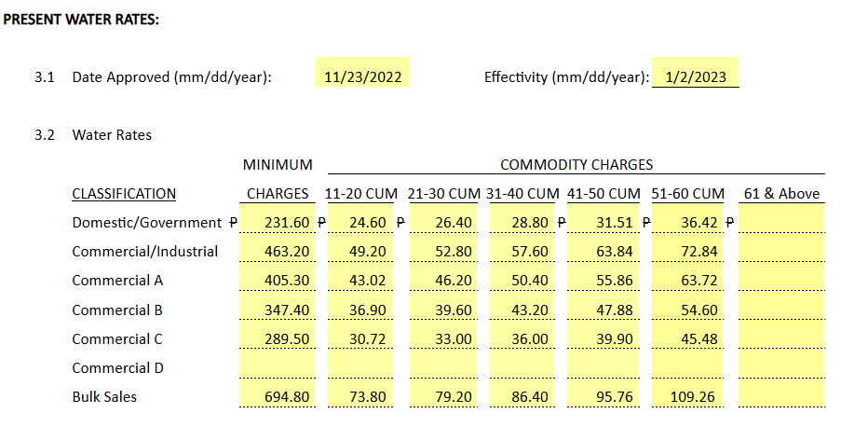Select Bulk Sales 41-50 CUM value 95.76
This screenshot has width=868, height=441.
pos(603,393)
